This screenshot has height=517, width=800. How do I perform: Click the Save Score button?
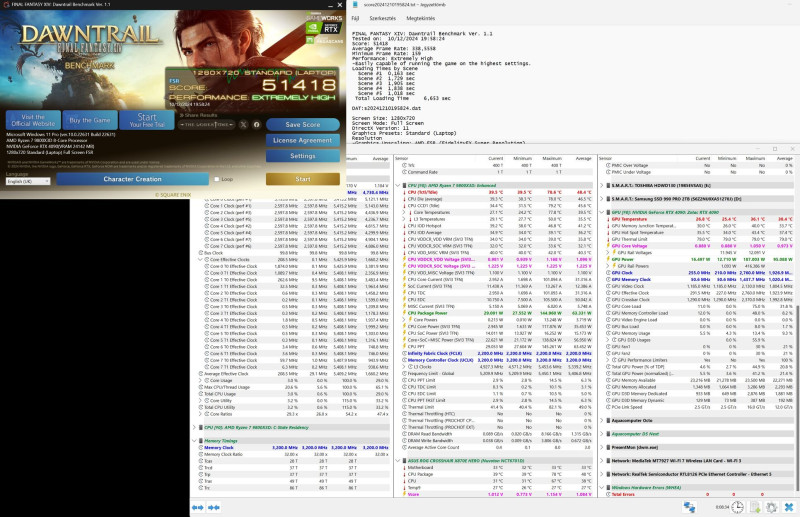(x=303, y=125)
